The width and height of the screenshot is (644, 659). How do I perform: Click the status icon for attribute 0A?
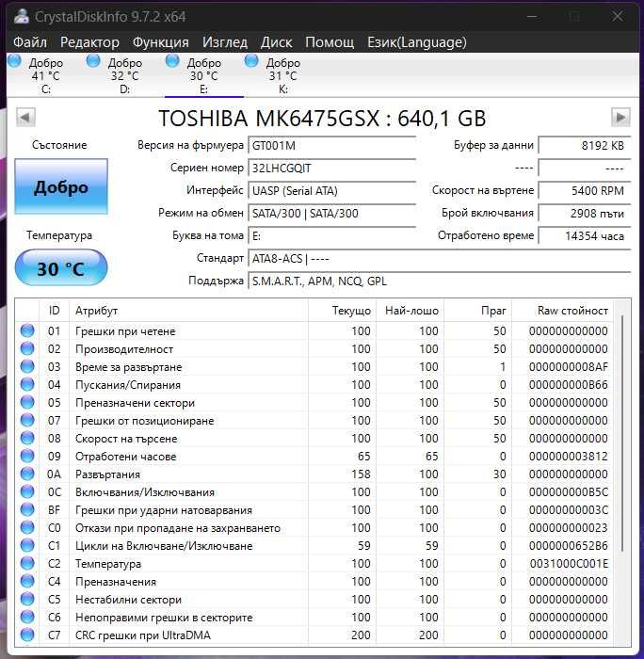[x=27, y=474]
